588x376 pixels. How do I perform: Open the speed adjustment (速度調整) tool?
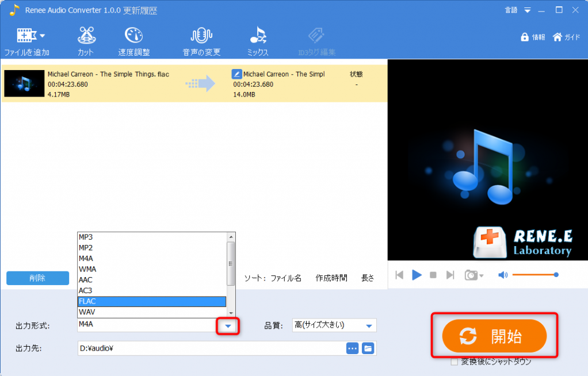click(134, 41)
